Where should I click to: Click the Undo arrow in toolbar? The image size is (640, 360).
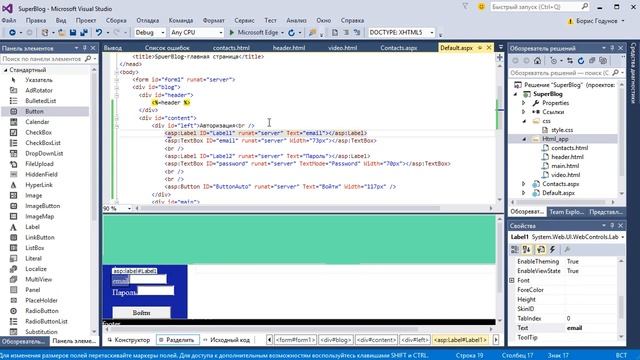pos(99,32)
